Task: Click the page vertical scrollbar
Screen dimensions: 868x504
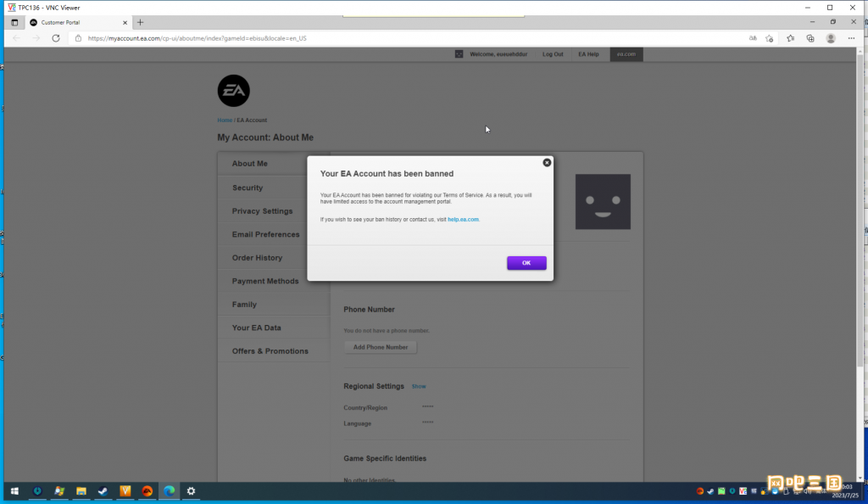Action: click(x=860, y=210)
